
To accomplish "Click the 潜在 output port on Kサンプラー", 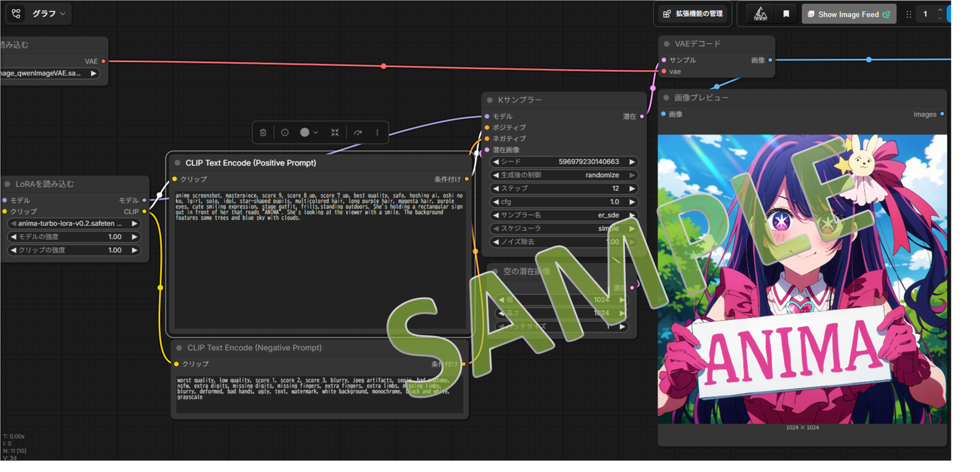I will pyautogui.click(x=642, y=116).
